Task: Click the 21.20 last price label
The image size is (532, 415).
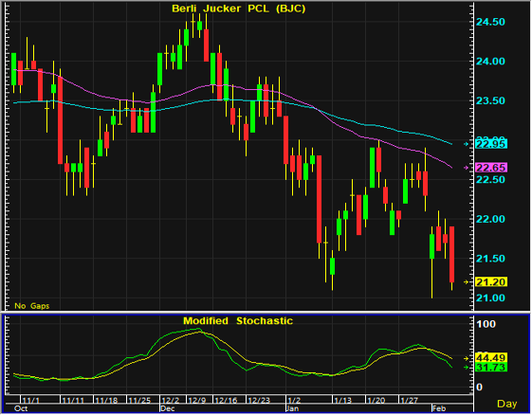Action: (x=491, y=282)
